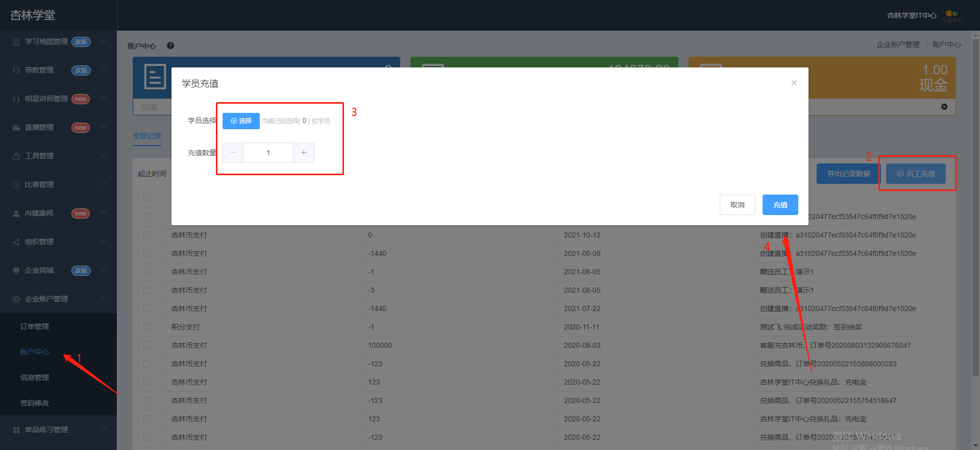Click the 企业商城 sidebar icon

pos(16,271)
